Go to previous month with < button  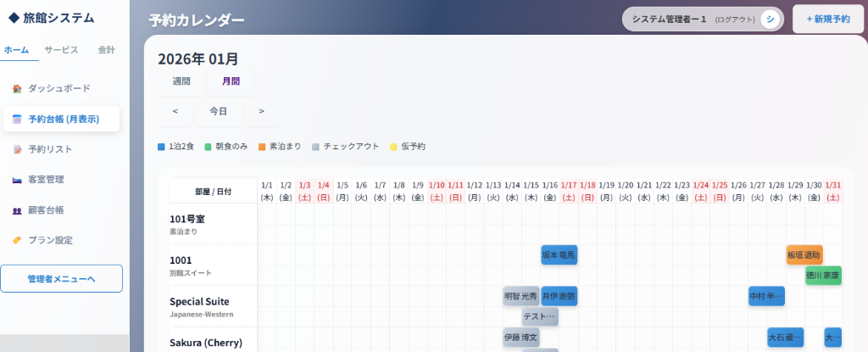[x=175, y=111]
